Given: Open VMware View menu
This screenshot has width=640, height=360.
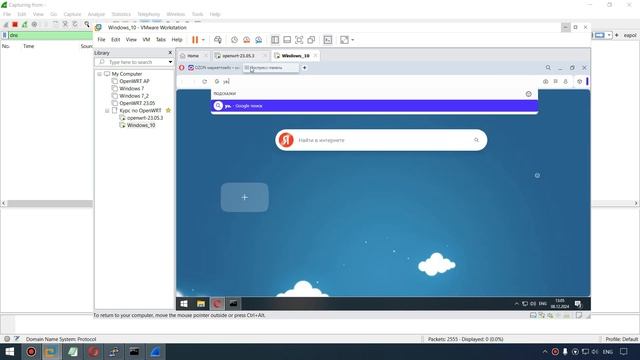Looking at the screenshot, I should [131, 40].
